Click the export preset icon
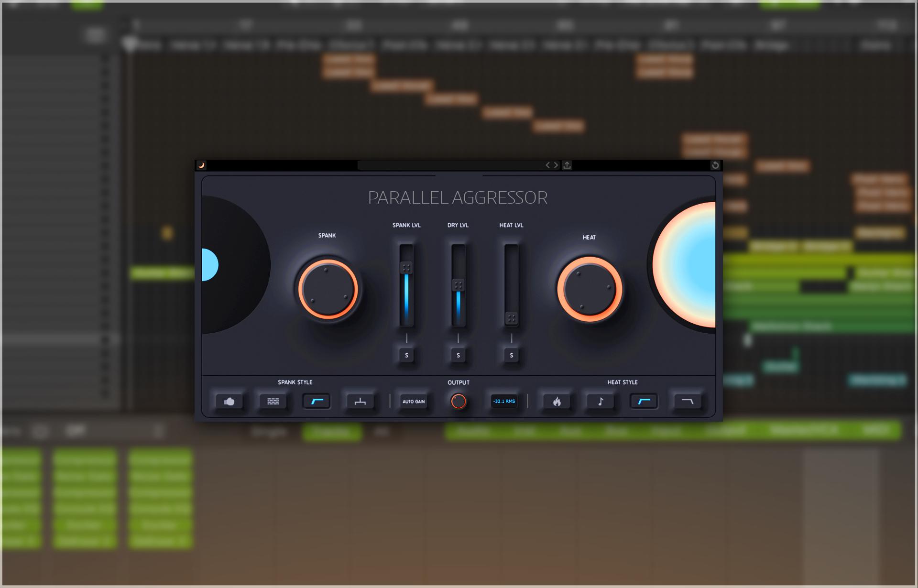918x588 pixels. coord(567,165)
